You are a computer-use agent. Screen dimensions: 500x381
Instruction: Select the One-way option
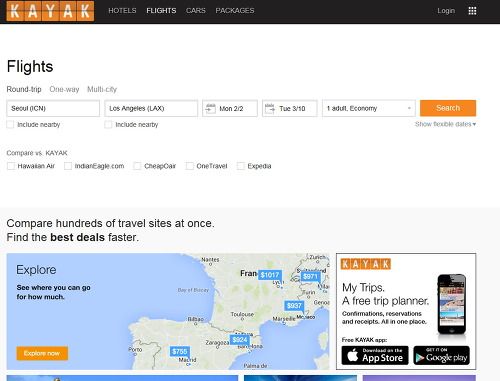[64, 89]
